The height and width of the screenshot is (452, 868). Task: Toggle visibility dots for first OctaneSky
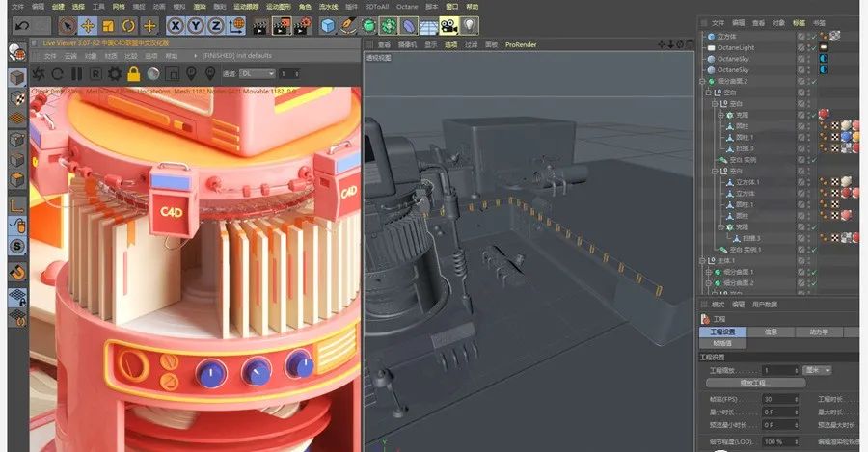(x=808, y=59)
